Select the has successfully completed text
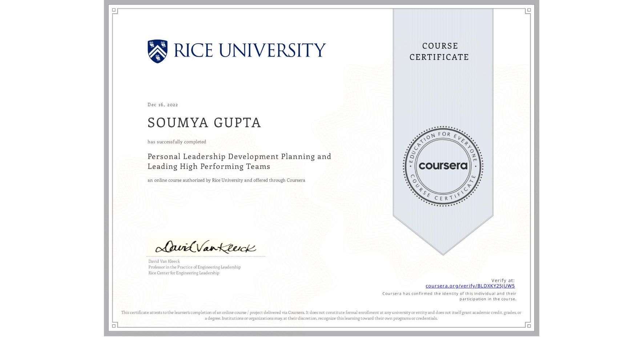Image resolution: width=644 pixels, height=337 pixels. pos(177,142)
